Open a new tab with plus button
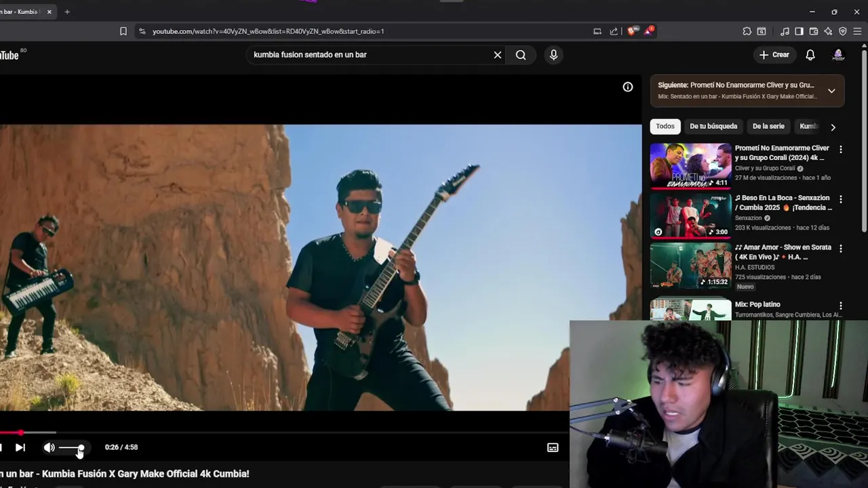The height and width of the screenshot is (488, 868). click(66, 12)
